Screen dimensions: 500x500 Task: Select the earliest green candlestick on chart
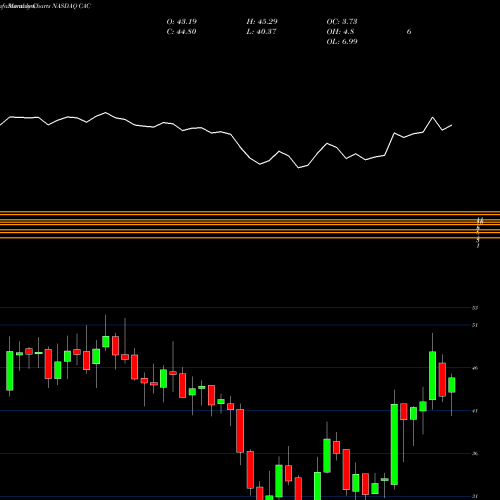[x=10, y=371]
